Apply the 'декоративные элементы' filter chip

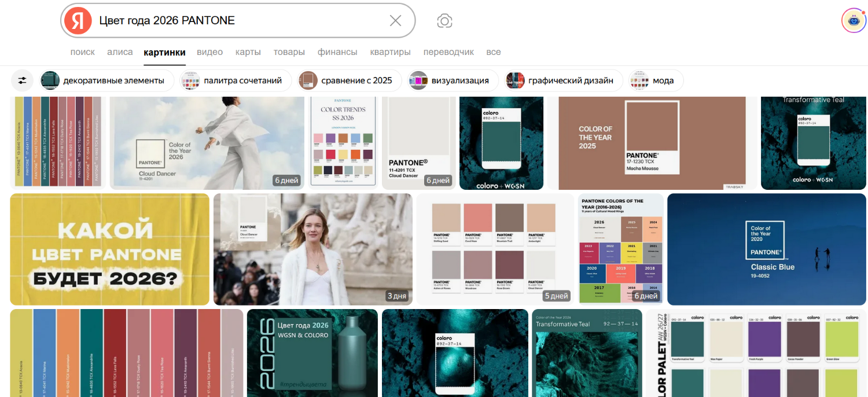click(107, 80)
